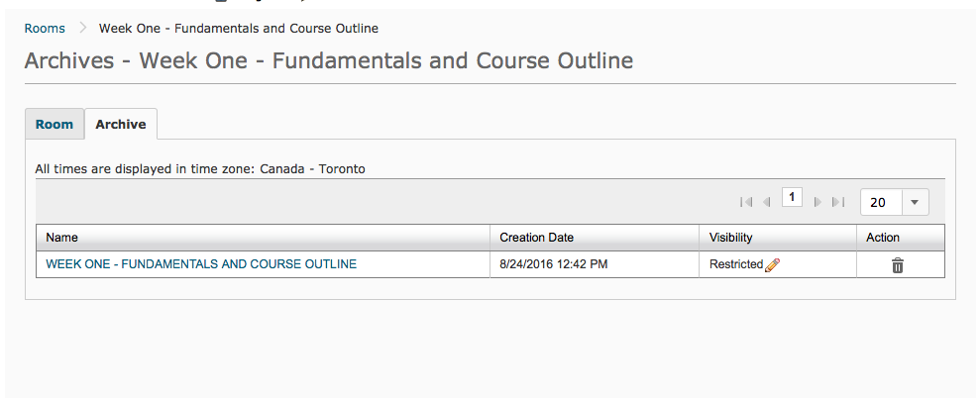Click the Rooms breadcrumb link
Viewport: 980px width, 398px height.
coord(45,29)
